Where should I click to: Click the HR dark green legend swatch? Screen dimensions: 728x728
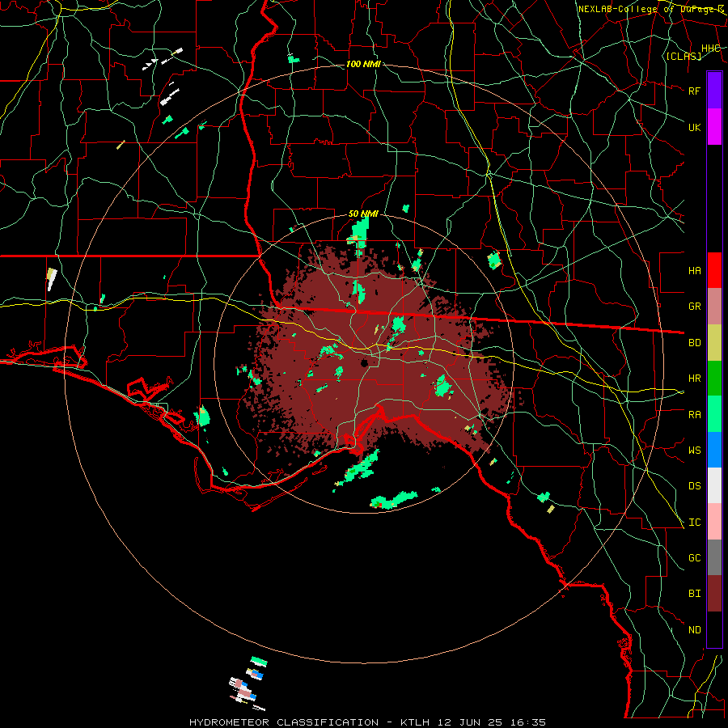[x=714, y=379]
